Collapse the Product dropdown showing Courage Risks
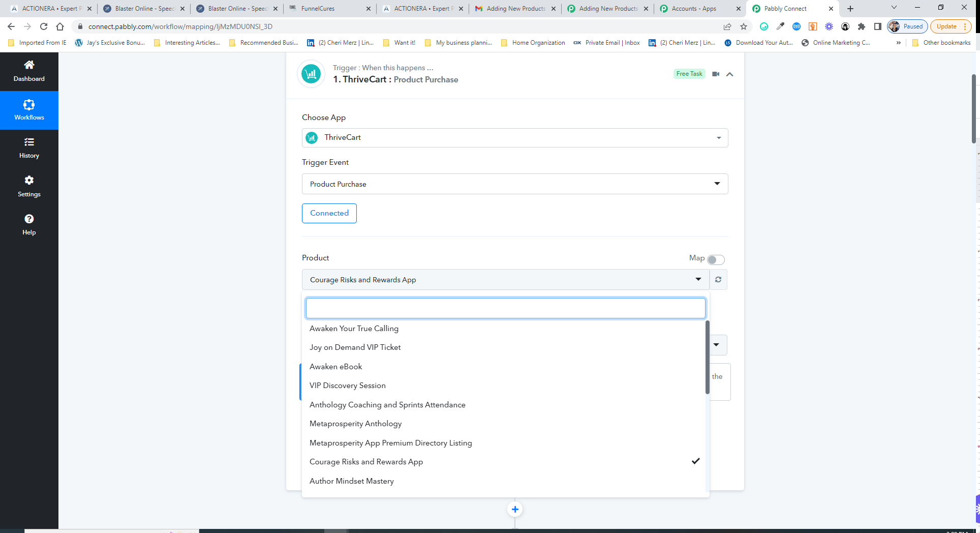 tap(506, 279)
